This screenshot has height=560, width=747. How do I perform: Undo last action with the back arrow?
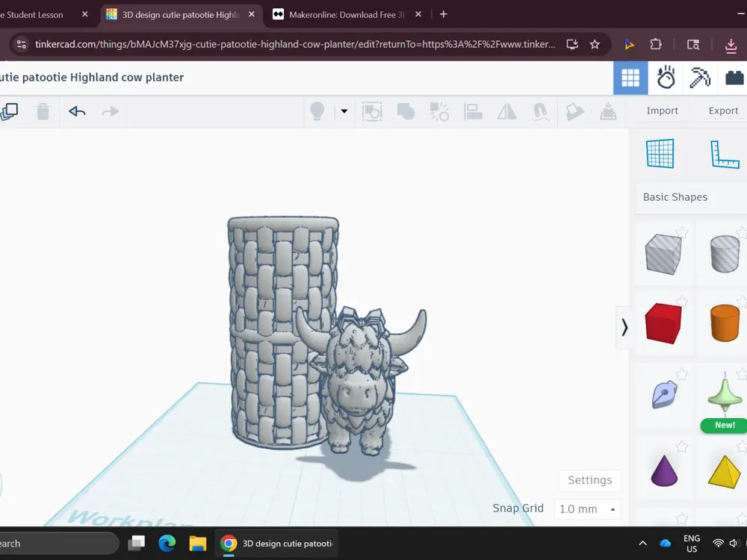77,111
